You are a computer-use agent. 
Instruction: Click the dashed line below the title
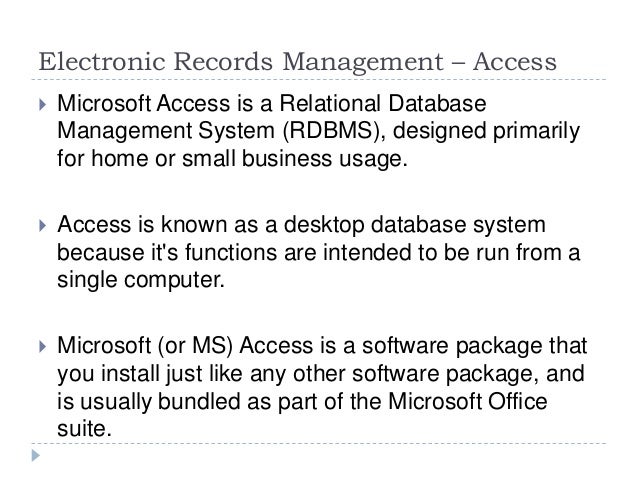(x=319, y=79)
